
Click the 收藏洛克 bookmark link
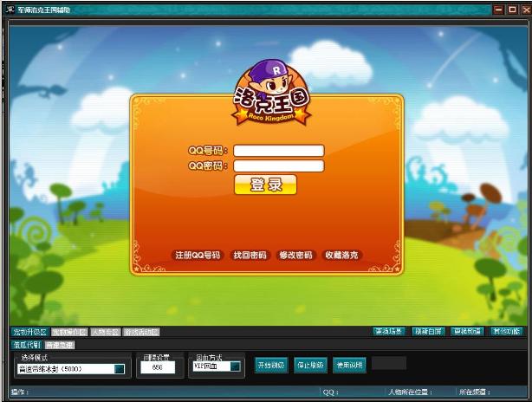[341, 256]
